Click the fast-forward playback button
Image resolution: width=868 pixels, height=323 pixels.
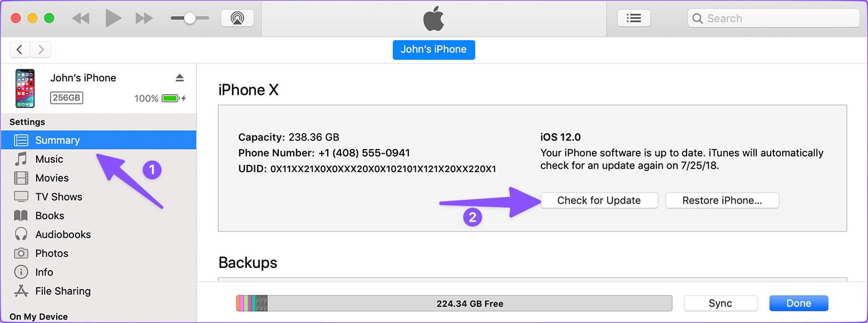[144, 18]
